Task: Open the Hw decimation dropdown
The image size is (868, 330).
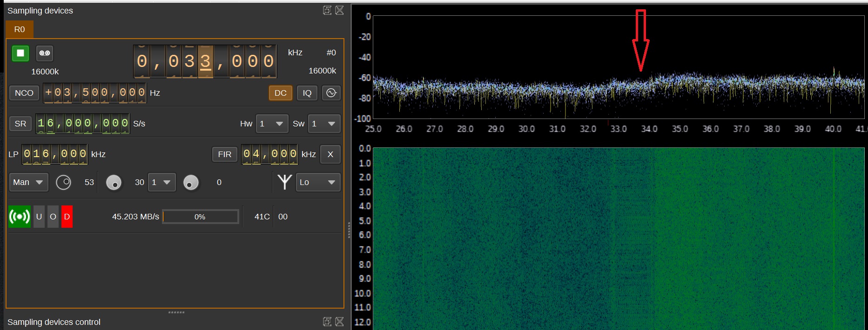Action: tap(272, 124)
